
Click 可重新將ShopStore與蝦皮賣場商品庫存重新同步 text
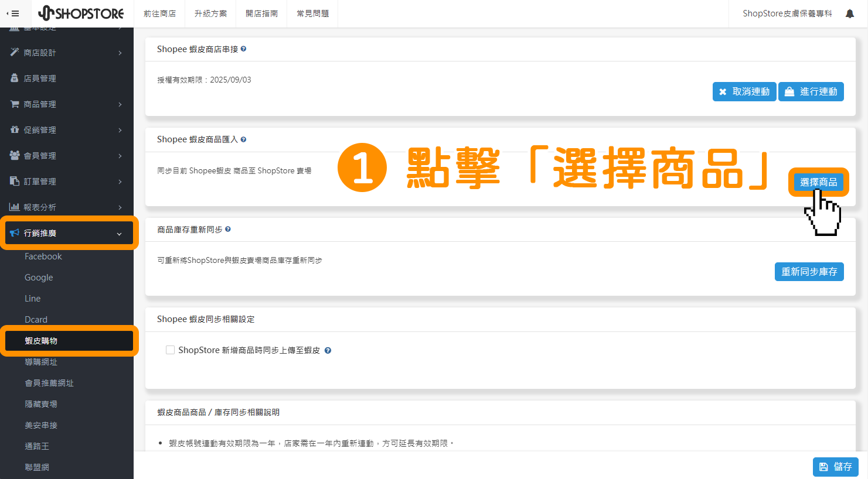click(240, 261)
